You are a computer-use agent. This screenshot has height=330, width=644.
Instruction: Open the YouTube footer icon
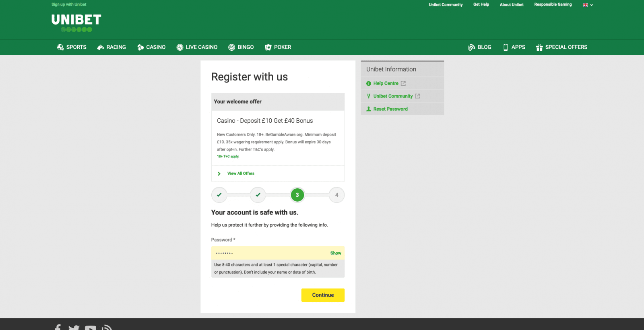91,328
